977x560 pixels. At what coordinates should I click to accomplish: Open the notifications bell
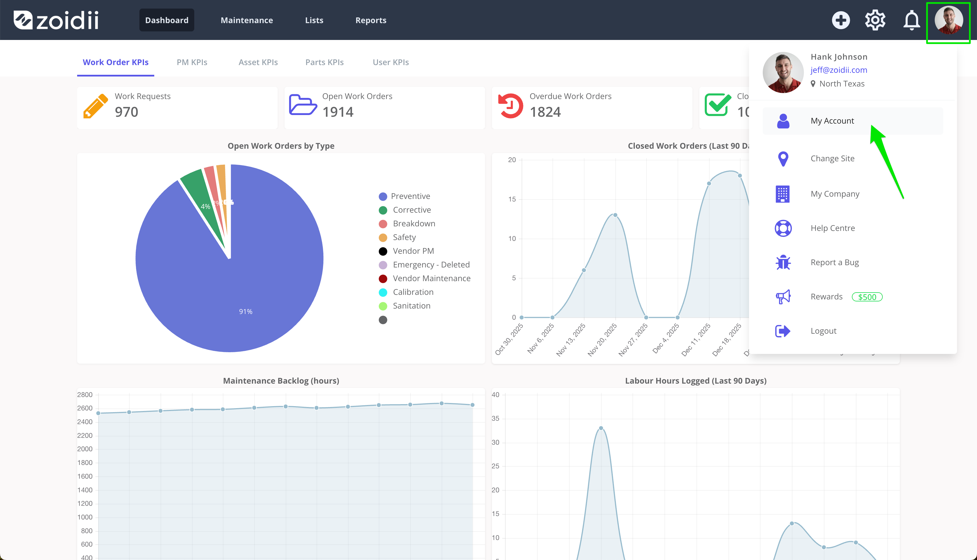(912, 20)
